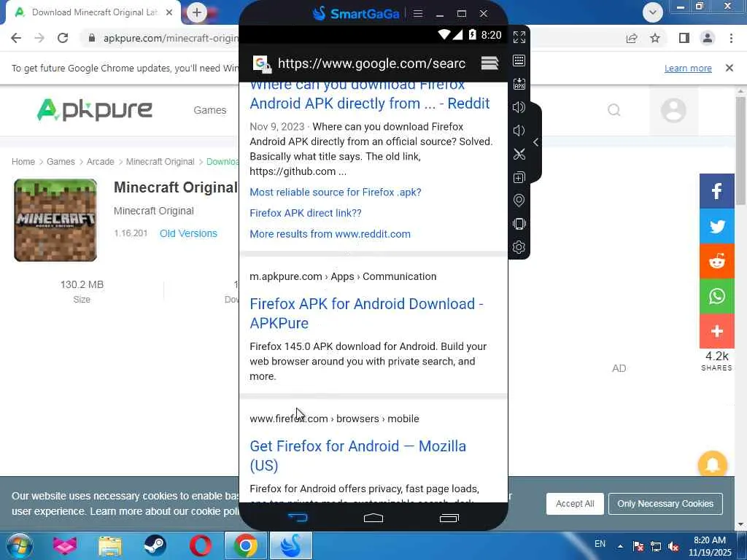This screenshot has height=560, width=747.
Task: Click Home in APKPure breadcrumb
Action: point(23,161)
